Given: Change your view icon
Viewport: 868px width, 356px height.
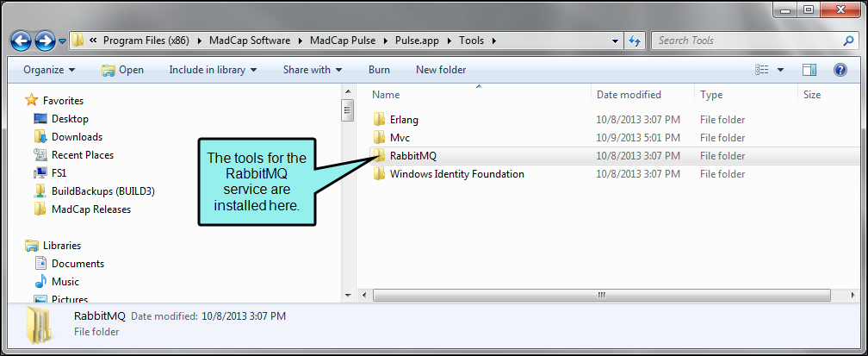Looking at the screenshot, I should pos(762,70).
